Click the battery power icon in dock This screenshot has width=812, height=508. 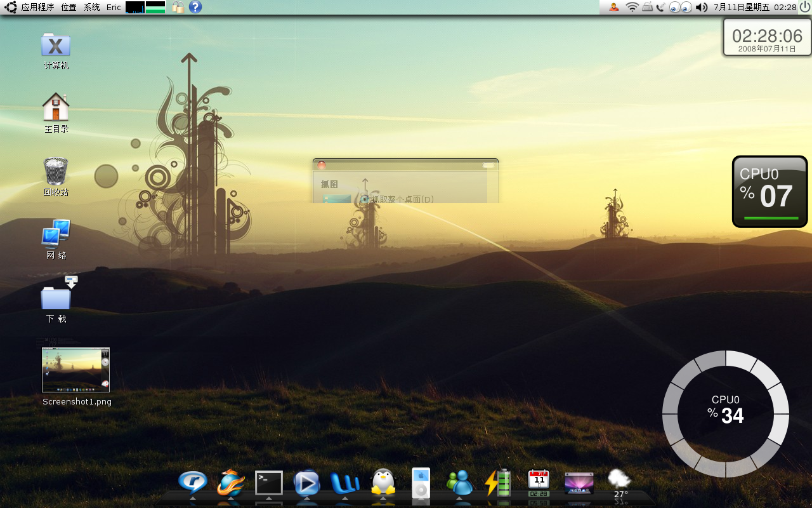(497, 483)
